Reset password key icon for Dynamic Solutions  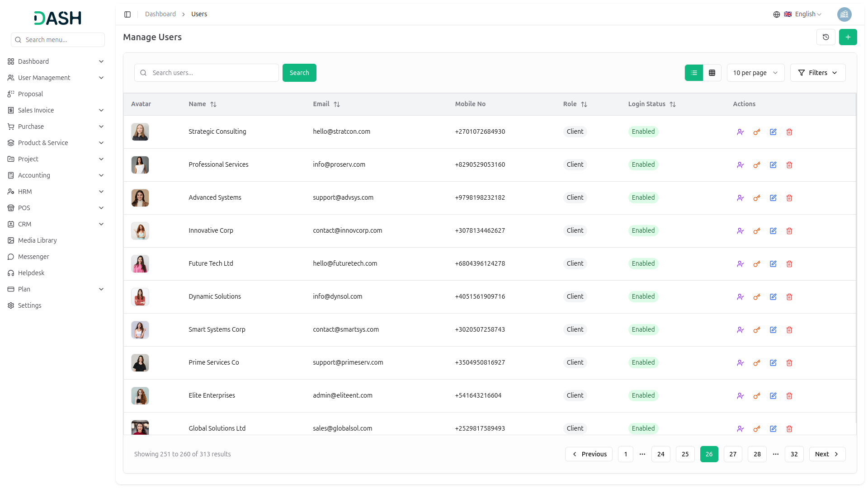tap(756, 297)
